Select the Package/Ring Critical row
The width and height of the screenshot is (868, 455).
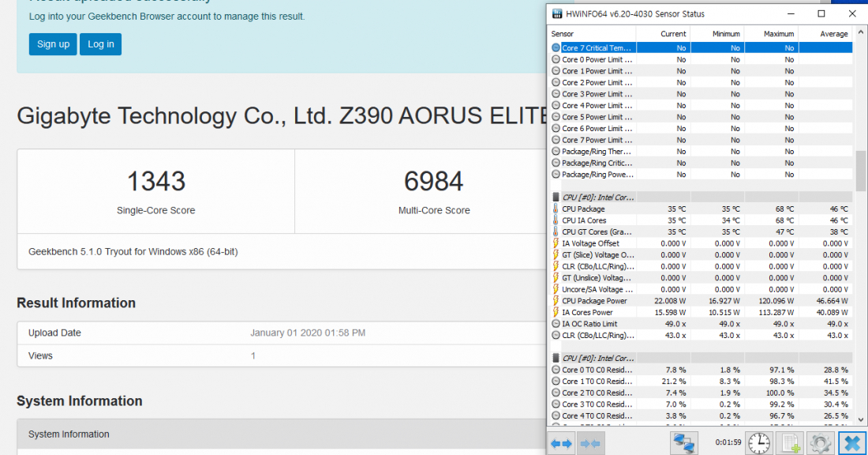coord(701,163)
